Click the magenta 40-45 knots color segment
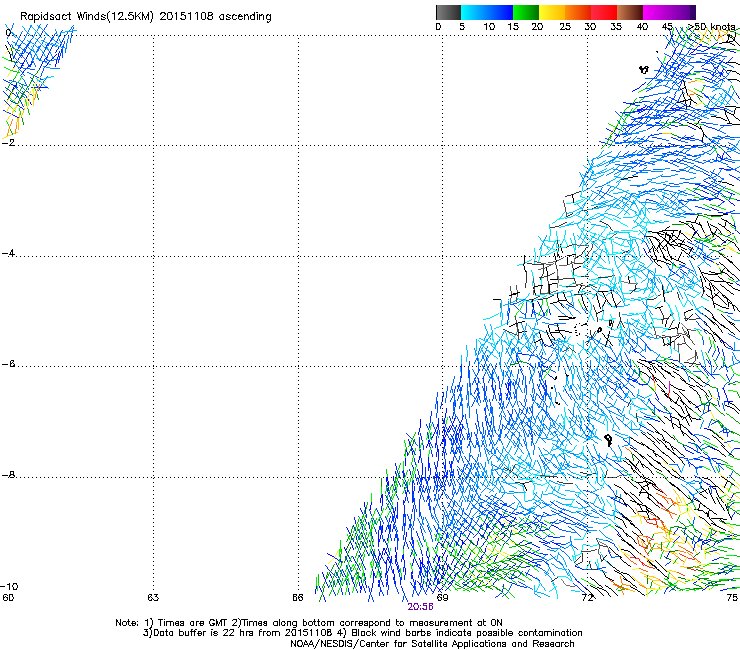This screenshot has width=740, height=650. (x=656, y=12)
